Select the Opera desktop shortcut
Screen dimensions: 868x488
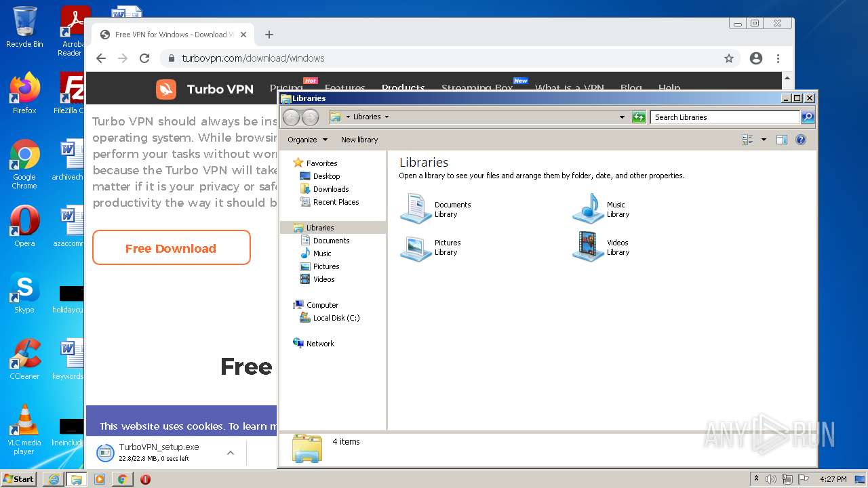[24, 226]
